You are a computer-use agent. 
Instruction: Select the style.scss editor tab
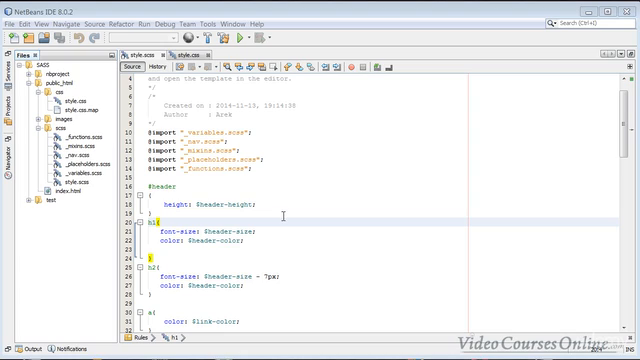pyautogui.click(x=142, y=55)
